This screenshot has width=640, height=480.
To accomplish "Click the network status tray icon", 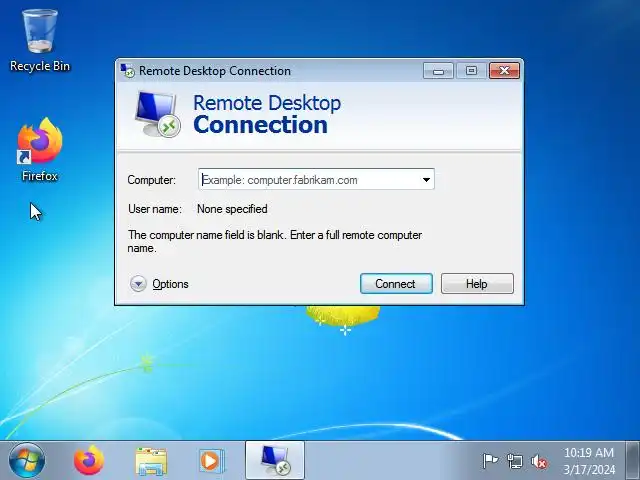I will 515,461.
